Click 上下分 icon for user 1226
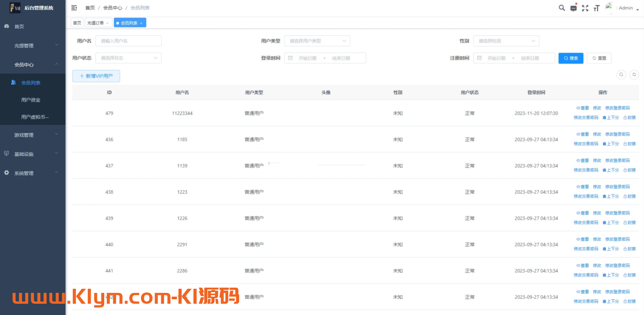 tap(604, 223)
